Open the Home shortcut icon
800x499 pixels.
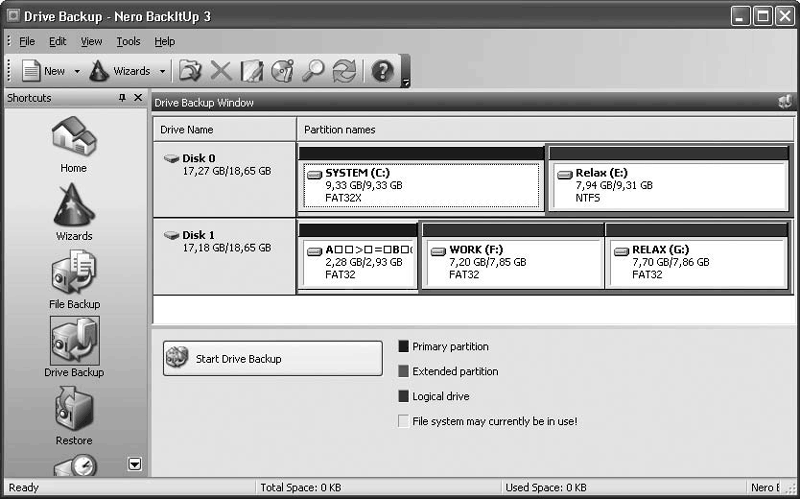click(x=73, y=138)
